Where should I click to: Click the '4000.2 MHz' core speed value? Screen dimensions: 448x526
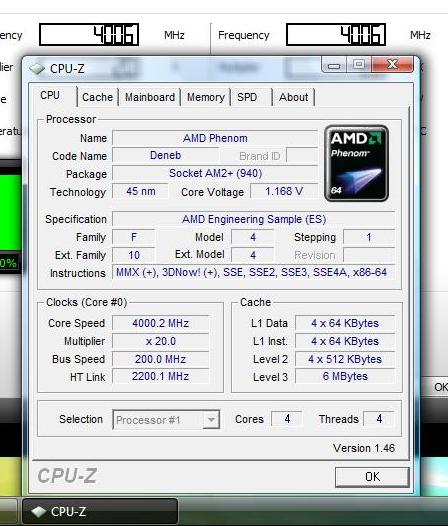pyautogui.click(x=160, y=323)
